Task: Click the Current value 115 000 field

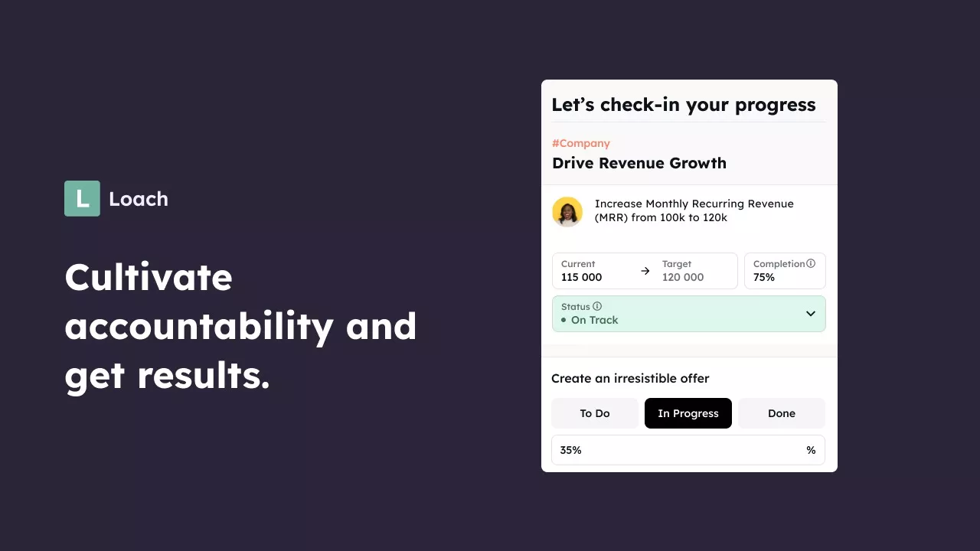Action: (x=582, y=277)
